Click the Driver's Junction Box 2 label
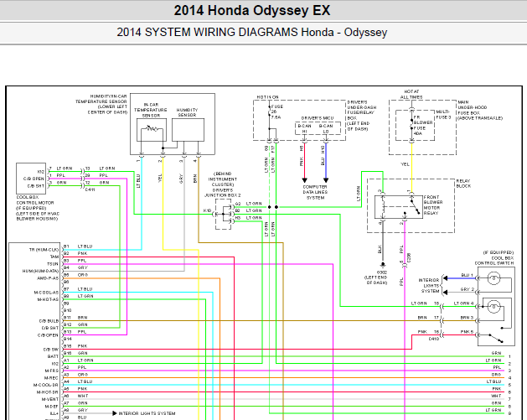This screenshot has height=420, width=527. click(x=223, y=184)
